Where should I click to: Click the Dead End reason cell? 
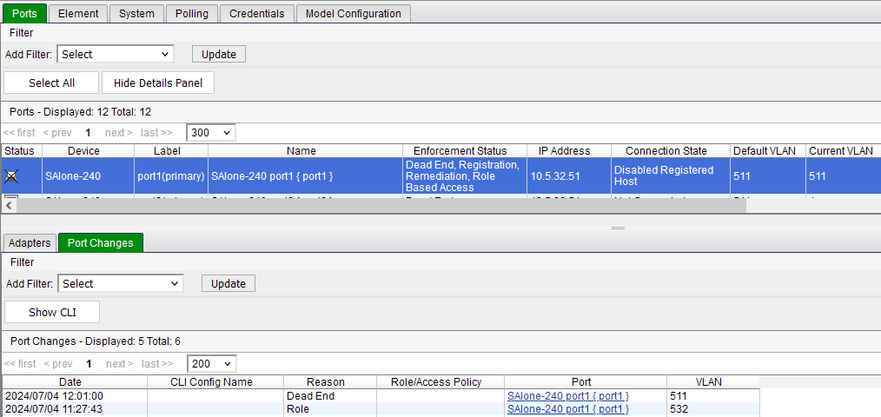pos(330,396)
